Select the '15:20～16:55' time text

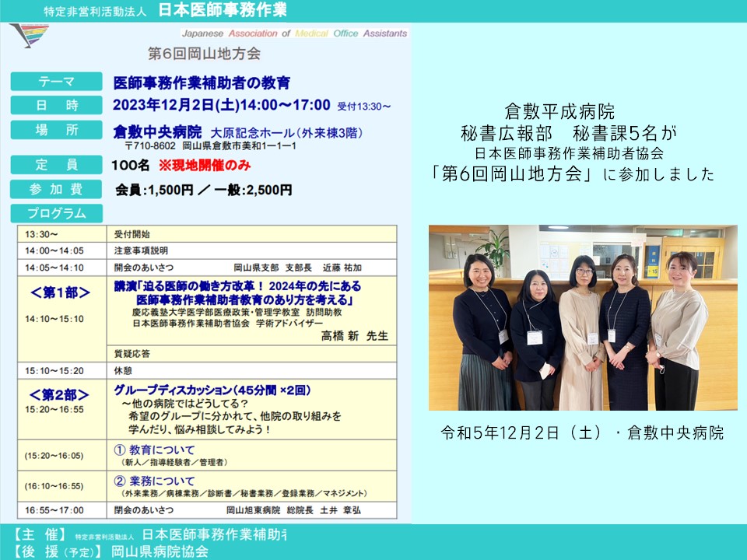[x=54, y=410]
